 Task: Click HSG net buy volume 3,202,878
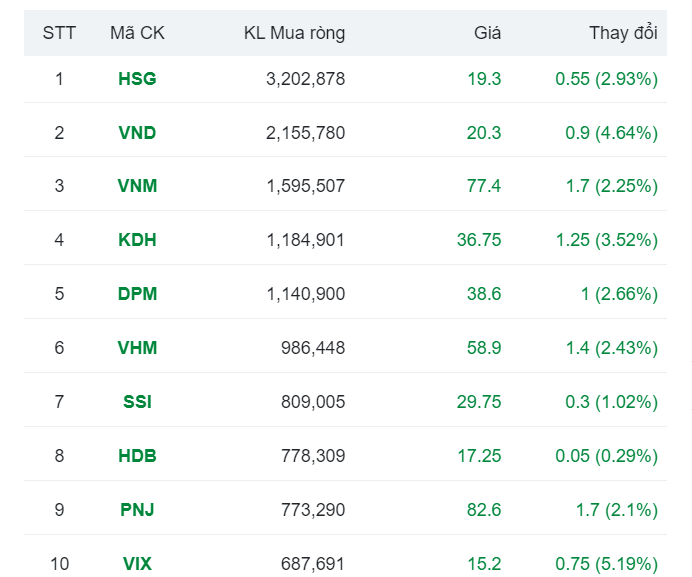305,79
